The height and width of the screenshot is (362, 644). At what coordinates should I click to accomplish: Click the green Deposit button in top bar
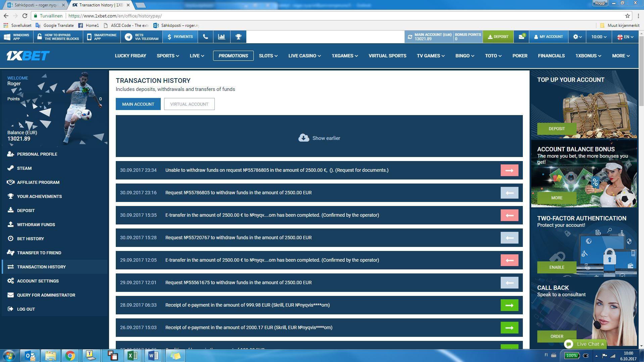pyautogui.click(x=498, y=37)
